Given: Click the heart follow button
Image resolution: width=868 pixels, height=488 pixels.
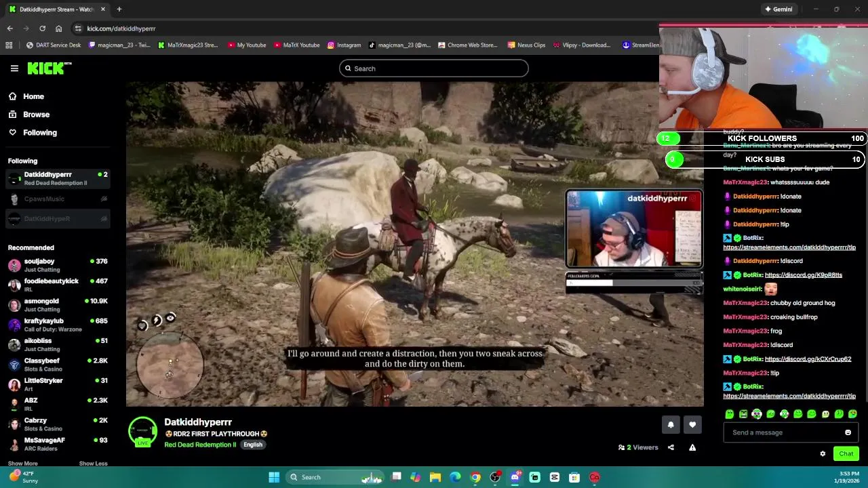Looking at the screenshot, I should (692, 425).
